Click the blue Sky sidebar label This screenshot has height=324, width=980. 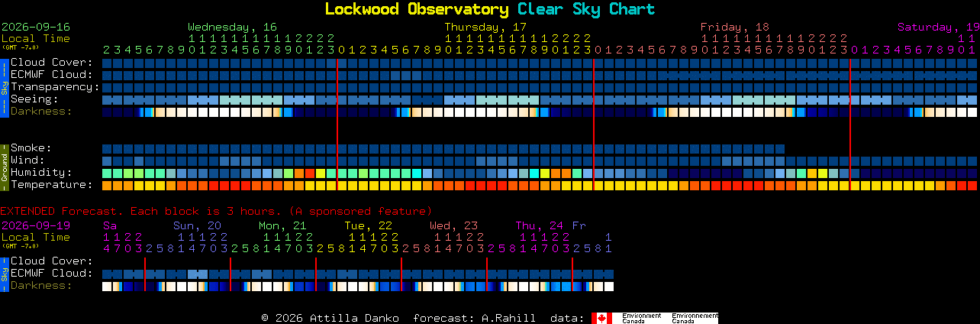4,86
